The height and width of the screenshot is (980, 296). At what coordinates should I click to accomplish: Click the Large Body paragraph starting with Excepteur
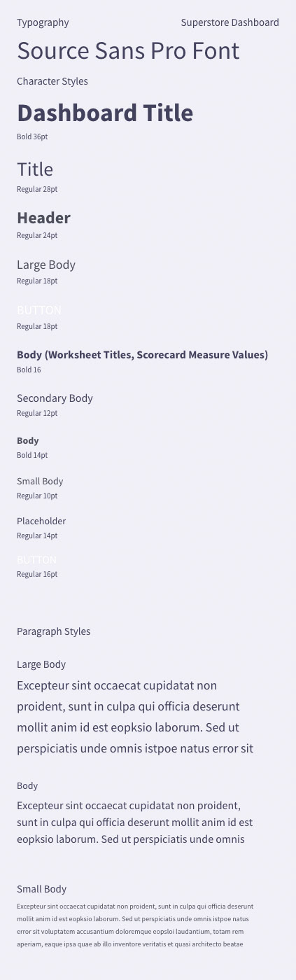tap(135, 717)
